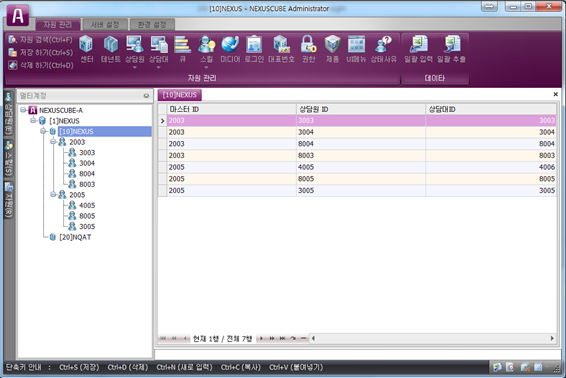Image resolution: width=566 pixels, height=378 pixels.
Task: Click the table 상담원 ID cell 3005
Action: [x=361, y=190]
